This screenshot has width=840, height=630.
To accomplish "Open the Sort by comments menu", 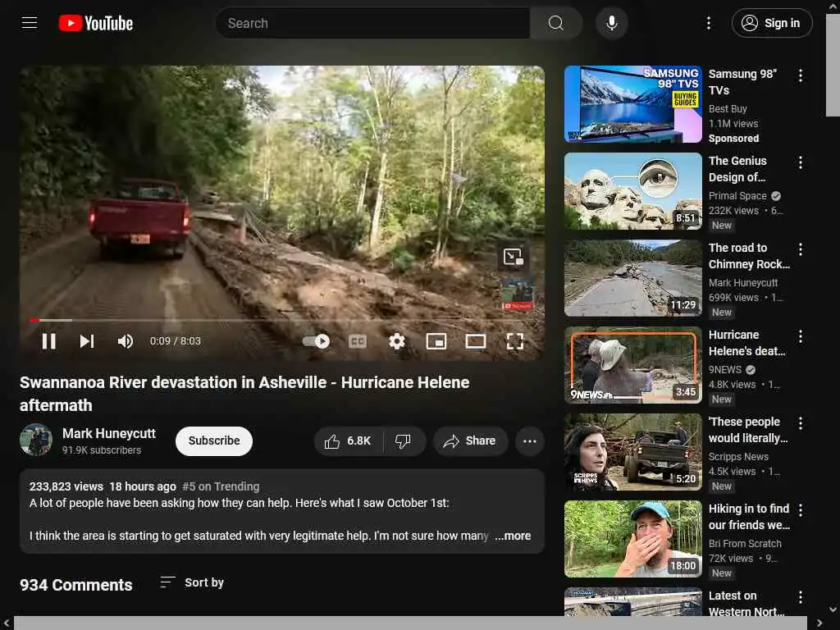I will [x=192, y=582].
